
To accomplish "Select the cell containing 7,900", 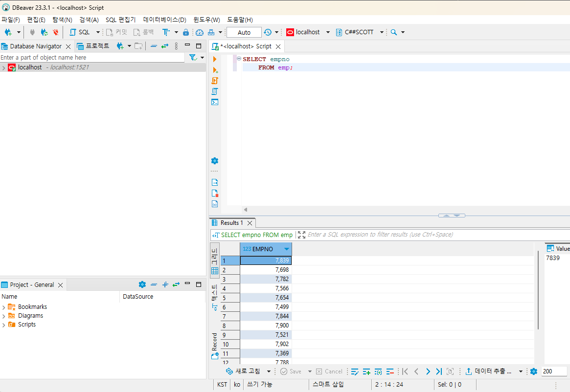I will point(266,326).
